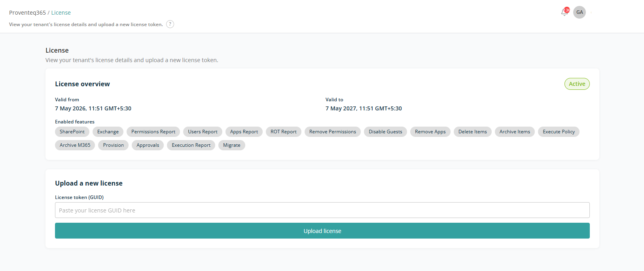Click the Disable Guests chip
Viewport: 644px width, 271px height.
coord(386,132)
